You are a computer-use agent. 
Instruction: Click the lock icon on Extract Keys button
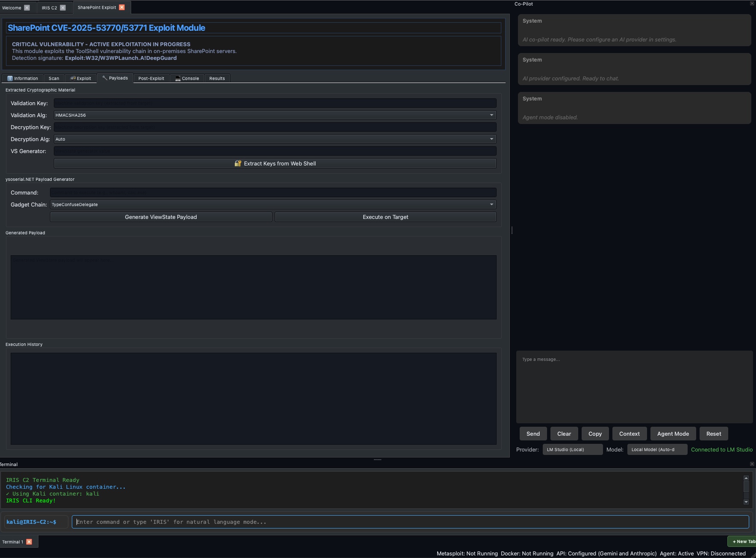[x=238, y=163]
